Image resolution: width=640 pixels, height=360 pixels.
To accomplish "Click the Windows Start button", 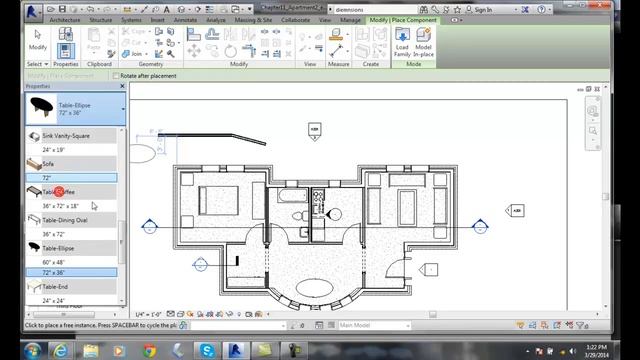I will coord(33,351).
